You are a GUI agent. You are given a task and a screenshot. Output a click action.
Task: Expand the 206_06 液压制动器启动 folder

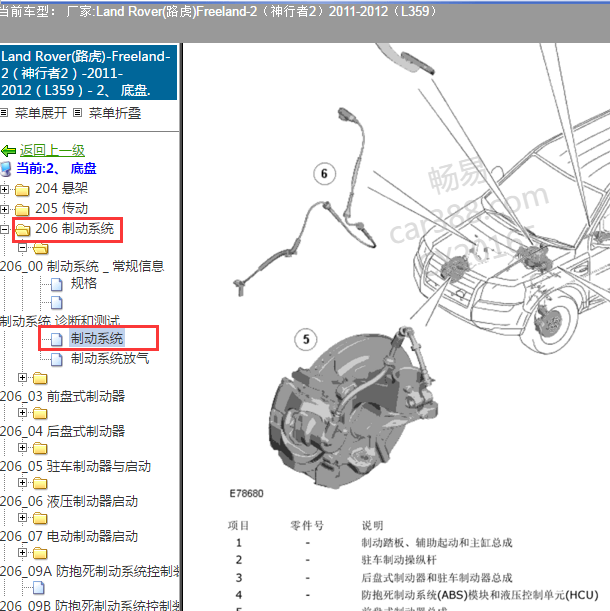click(x=22, y=482)
